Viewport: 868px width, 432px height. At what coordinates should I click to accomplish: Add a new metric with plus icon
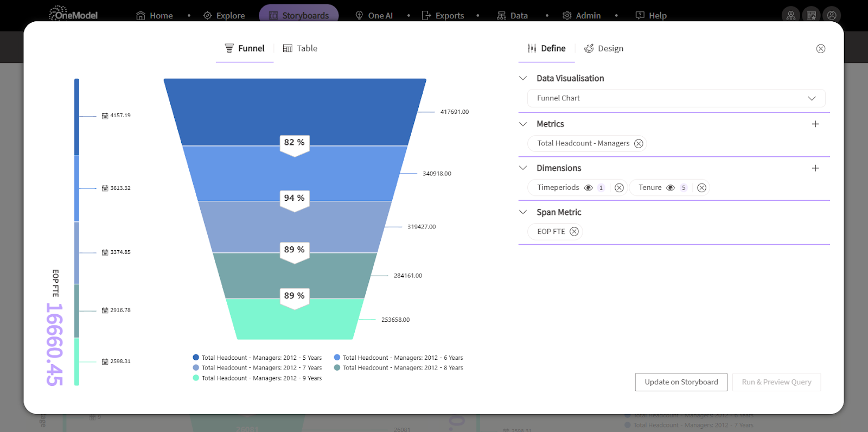coord(815,124)
